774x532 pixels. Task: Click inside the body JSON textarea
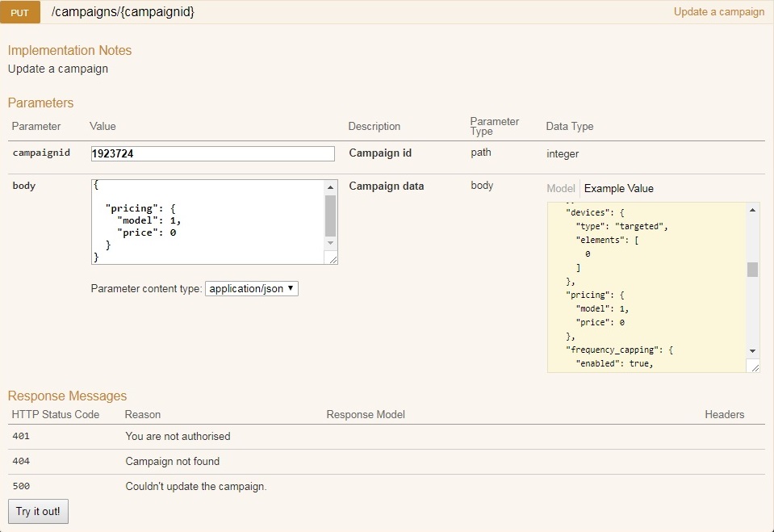point(207,221)
